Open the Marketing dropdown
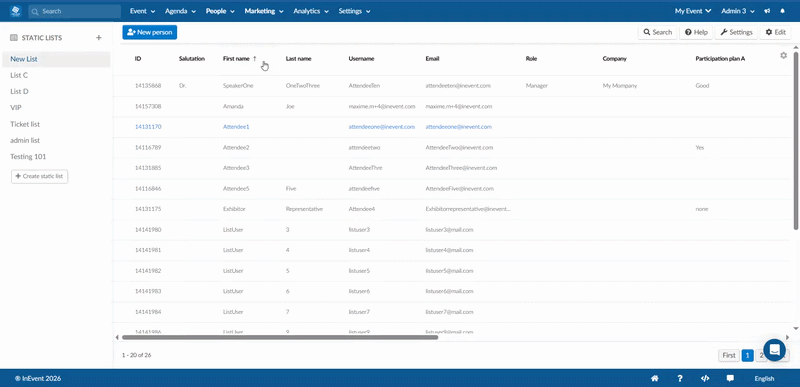The height and width of the screenshot is (387, 800). (x=264, y=11)
